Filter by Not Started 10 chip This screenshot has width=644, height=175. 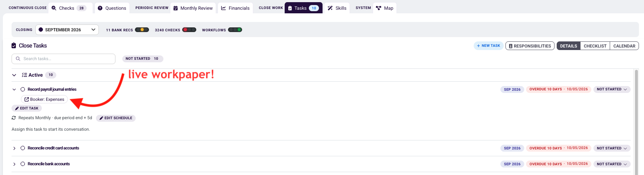(x=143, y=59)
